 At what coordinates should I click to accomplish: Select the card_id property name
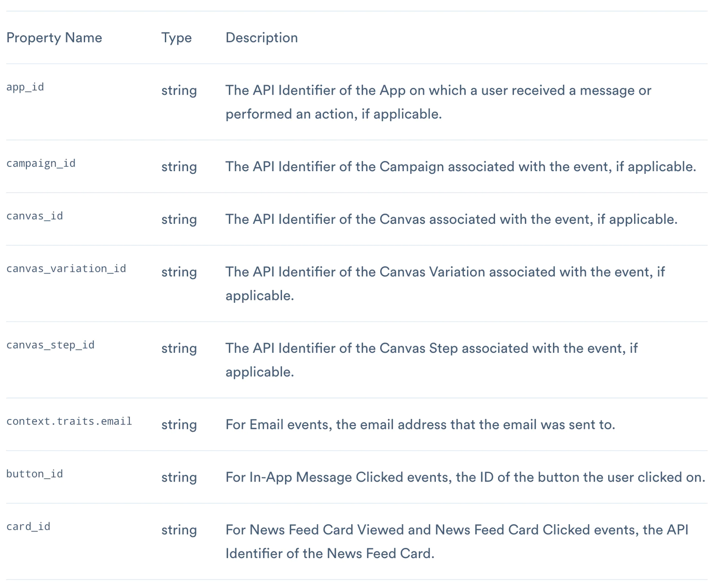[29, 526]
